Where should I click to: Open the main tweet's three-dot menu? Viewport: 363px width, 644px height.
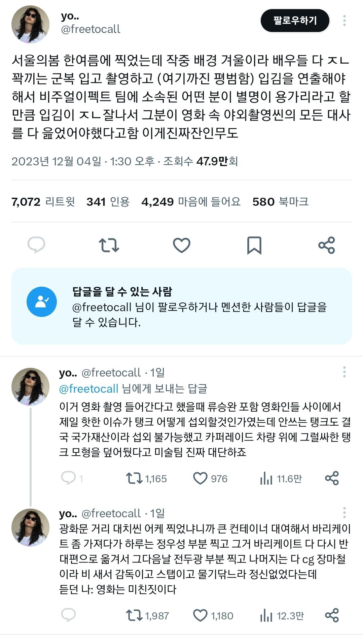[x=344, y=21]
